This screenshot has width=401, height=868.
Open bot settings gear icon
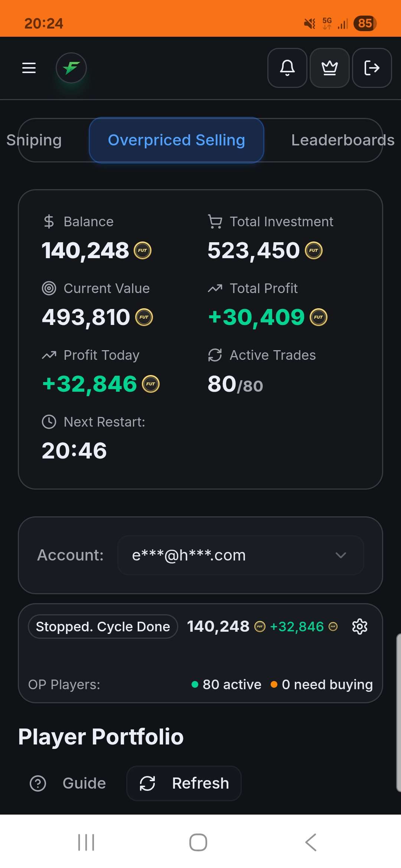pos(359,627)
